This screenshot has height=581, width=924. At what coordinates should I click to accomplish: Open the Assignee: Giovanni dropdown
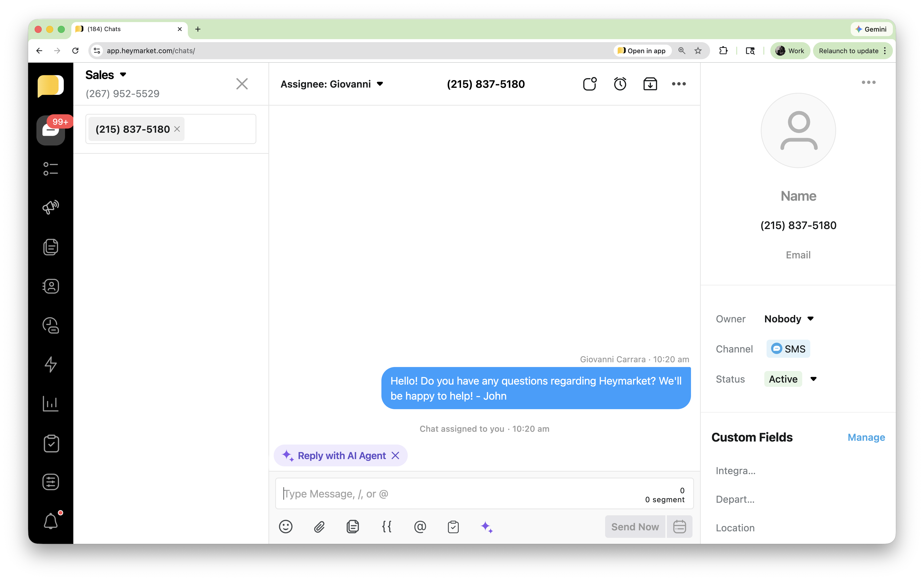pos(332,84)
